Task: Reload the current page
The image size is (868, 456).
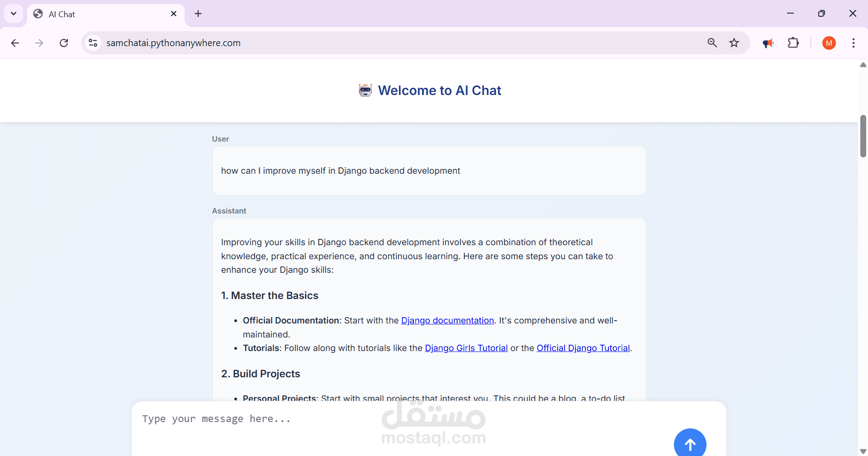Action: click(x=64, y=43)
